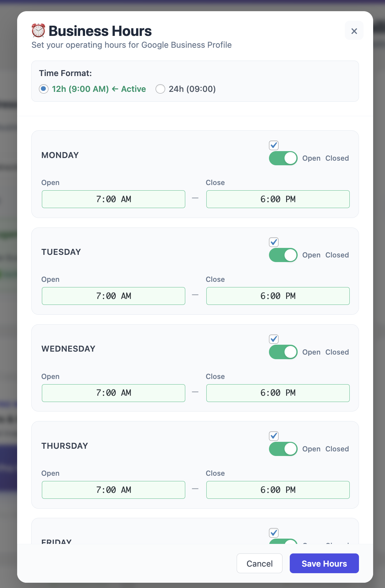Toggle Monday open/closed switch
This screenshot has height=588, width=385.
(x=283, y=158)
